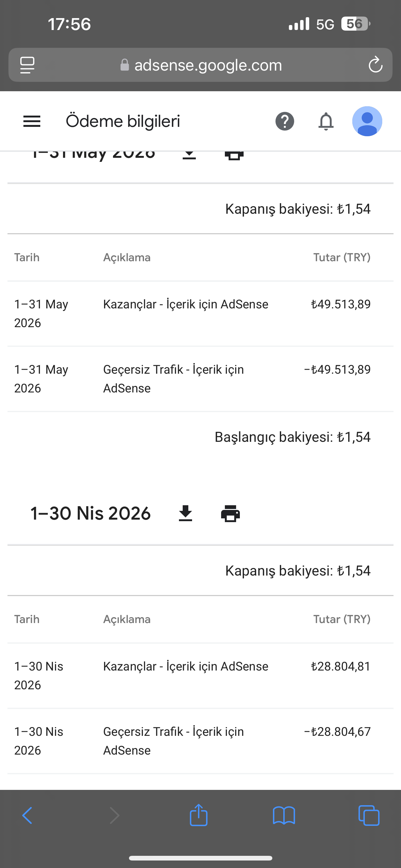The height and width of the screenshot is (868, 401).
Task: Open the account profile avatar
Action: coord(367,121)
